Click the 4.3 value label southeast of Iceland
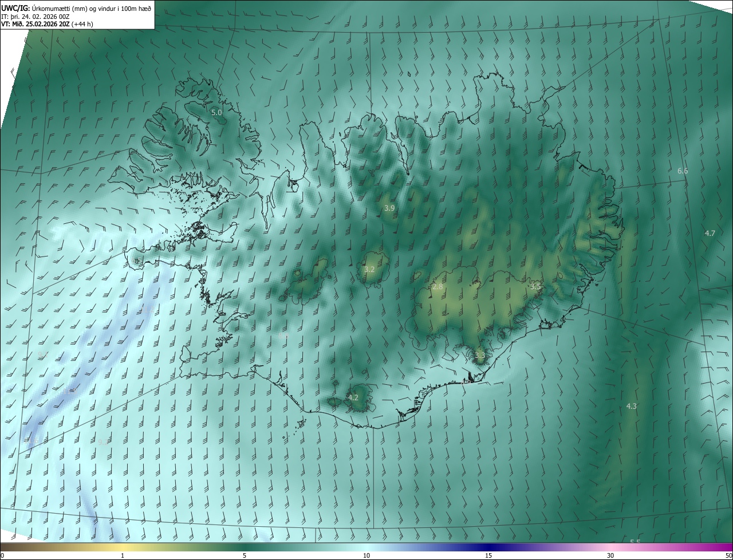 [x=631, y=406]
